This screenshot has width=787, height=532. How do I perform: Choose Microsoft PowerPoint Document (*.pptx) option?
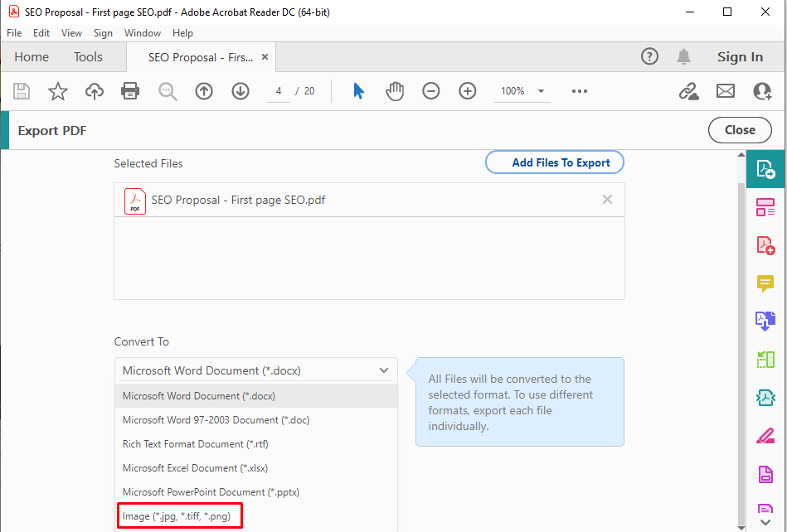point(256,492)
